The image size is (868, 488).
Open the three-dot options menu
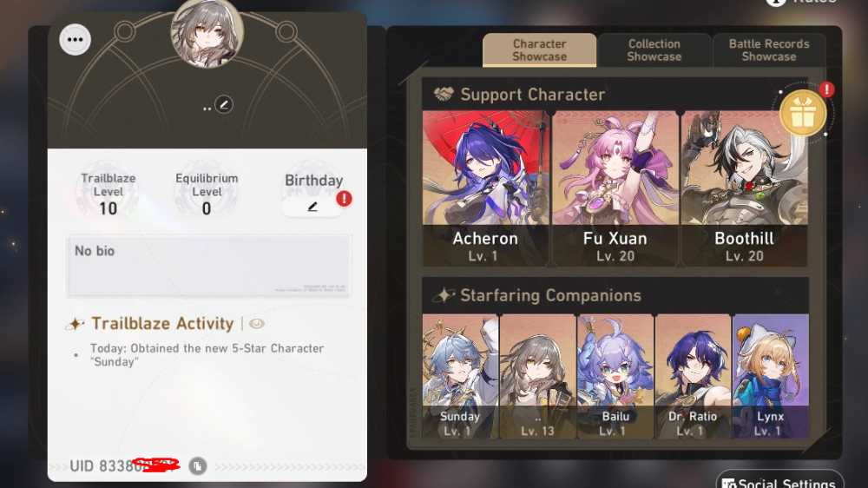point(75,39)
